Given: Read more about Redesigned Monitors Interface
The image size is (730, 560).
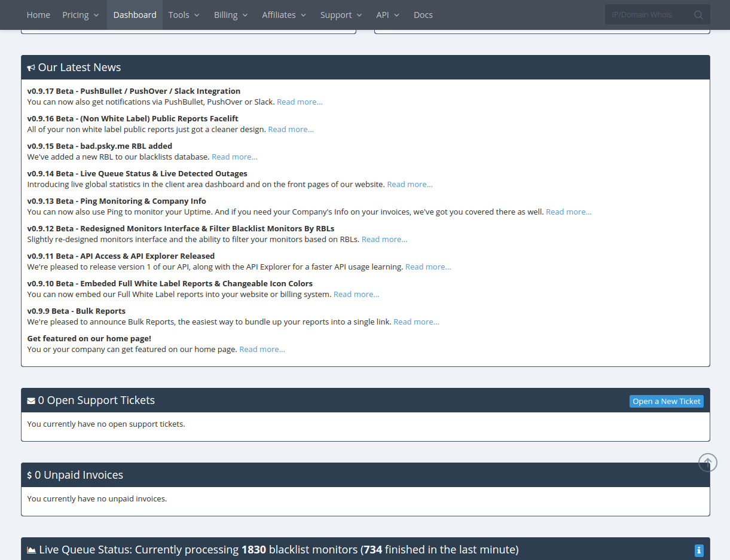Looking at the screenshot, I should [384, 240].
